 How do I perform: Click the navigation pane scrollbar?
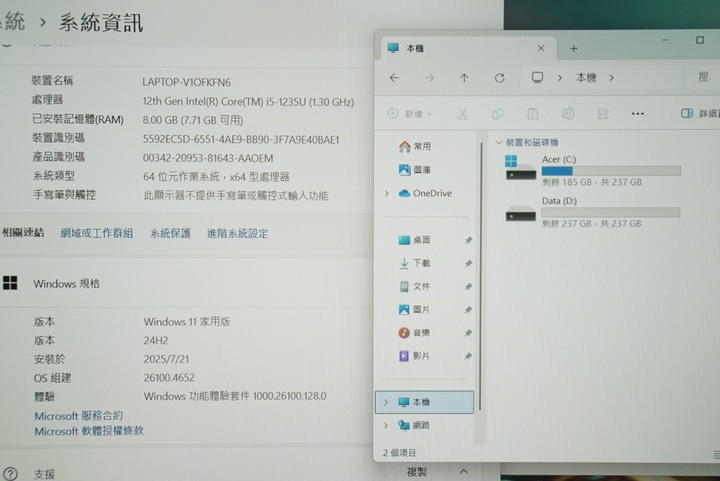[481, 275]
